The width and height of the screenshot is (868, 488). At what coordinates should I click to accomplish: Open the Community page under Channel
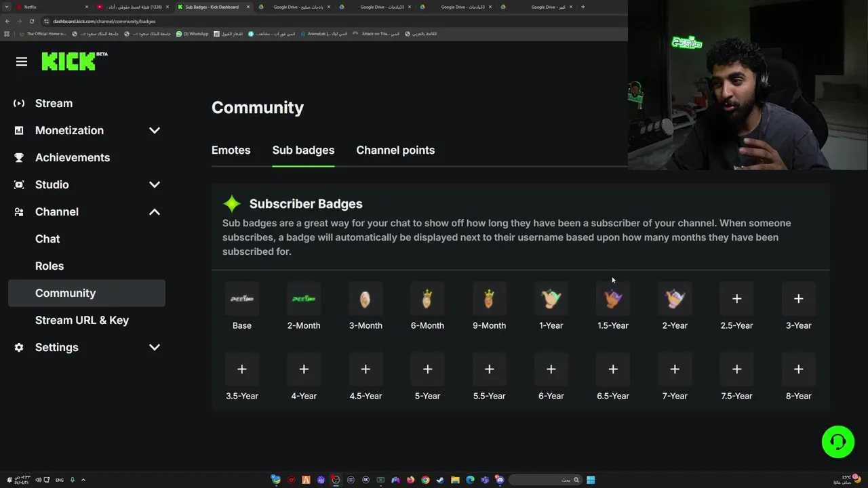(x=87, y=293)
